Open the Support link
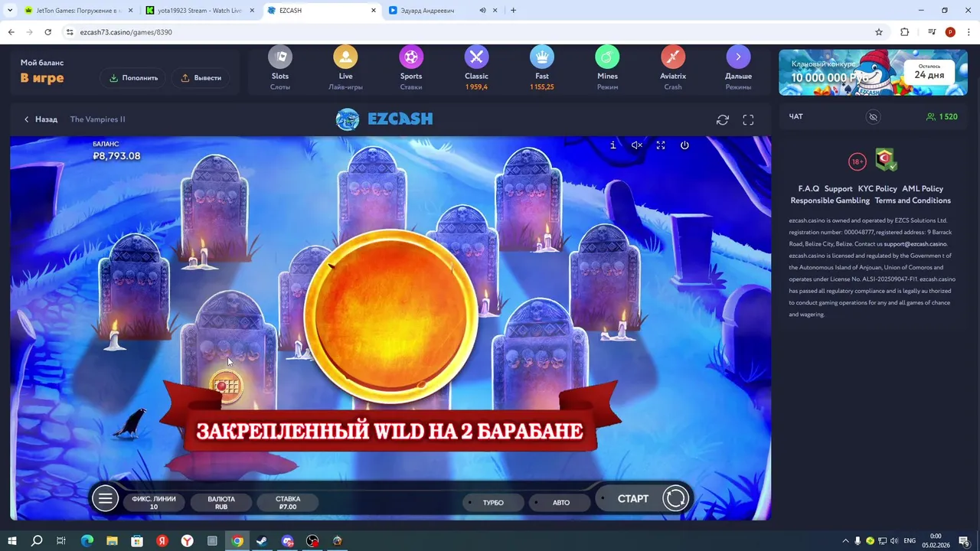 click(x=838, y=189)
